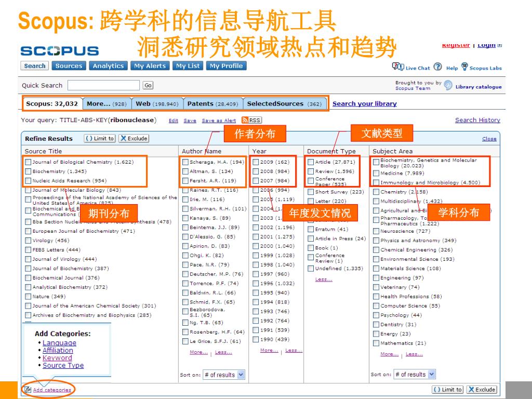Open Scopus Labs lightbulb icon
This screenshot has width=532, height=399.
click(x=464, y=66)
